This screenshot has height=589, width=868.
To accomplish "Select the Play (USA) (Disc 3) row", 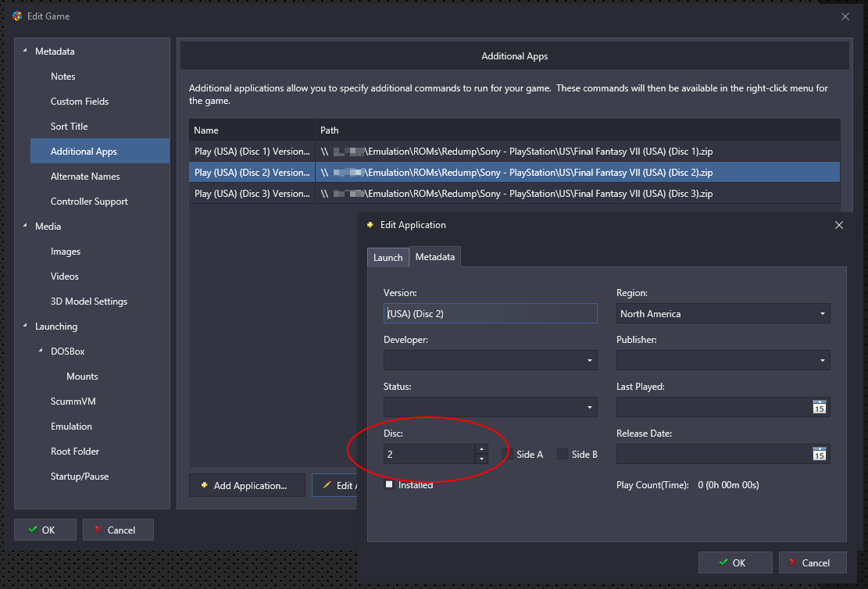I will click(514, 193).
